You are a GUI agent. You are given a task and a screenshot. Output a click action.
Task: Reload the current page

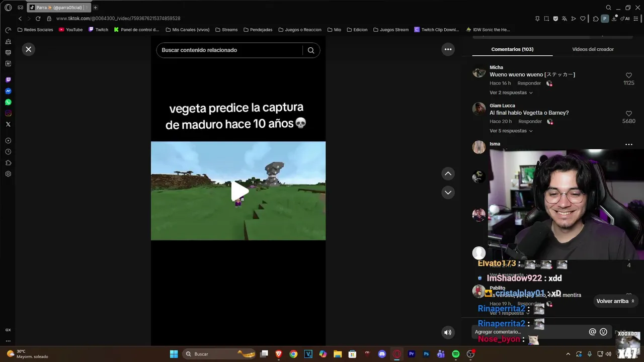coord(38,19)
